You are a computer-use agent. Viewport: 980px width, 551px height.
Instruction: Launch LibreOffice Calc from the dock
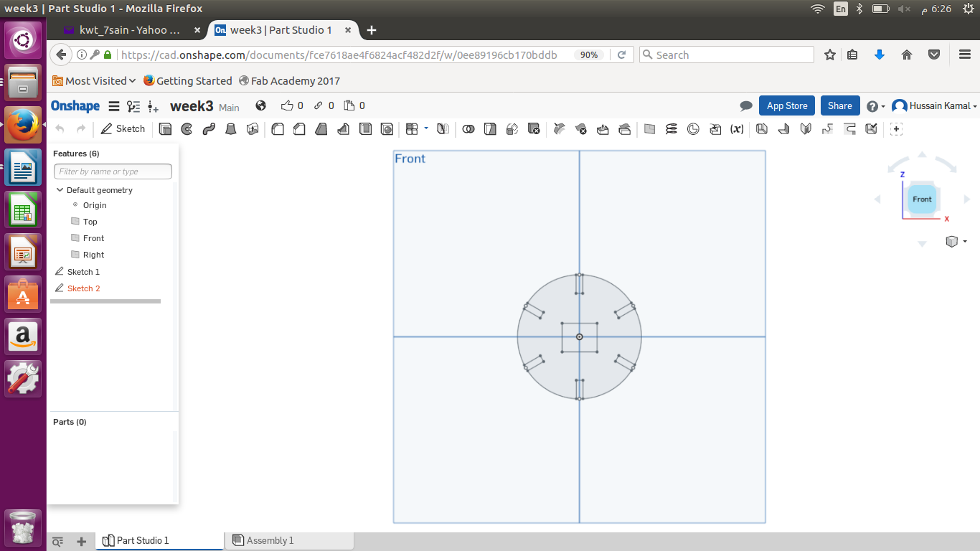22,210
